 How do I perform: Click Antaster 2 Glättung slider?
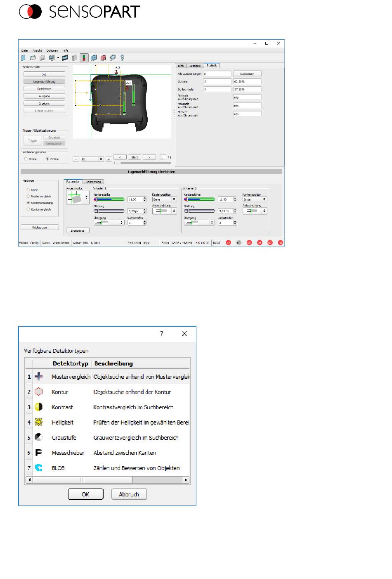point(199,211)
